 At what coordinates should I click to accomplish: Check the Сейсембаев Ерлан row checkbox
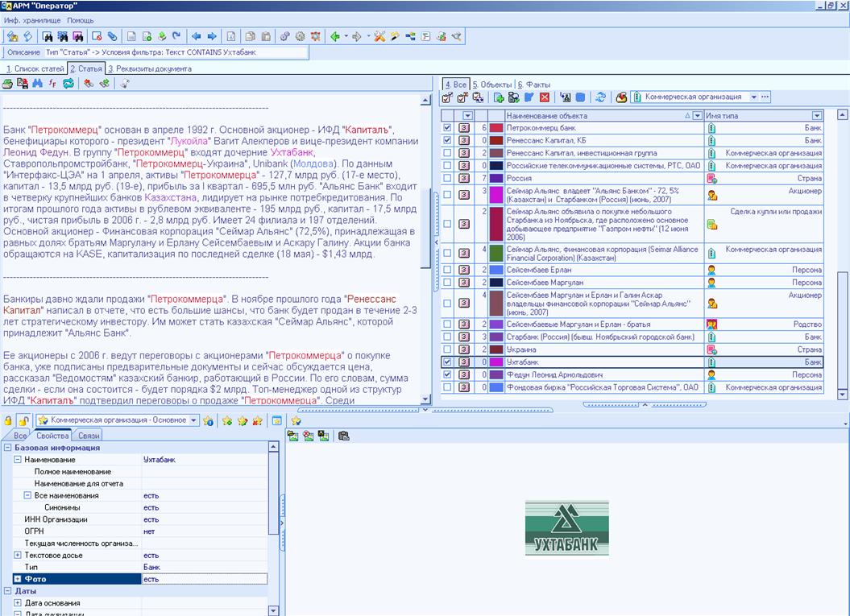tap(447, 270)
